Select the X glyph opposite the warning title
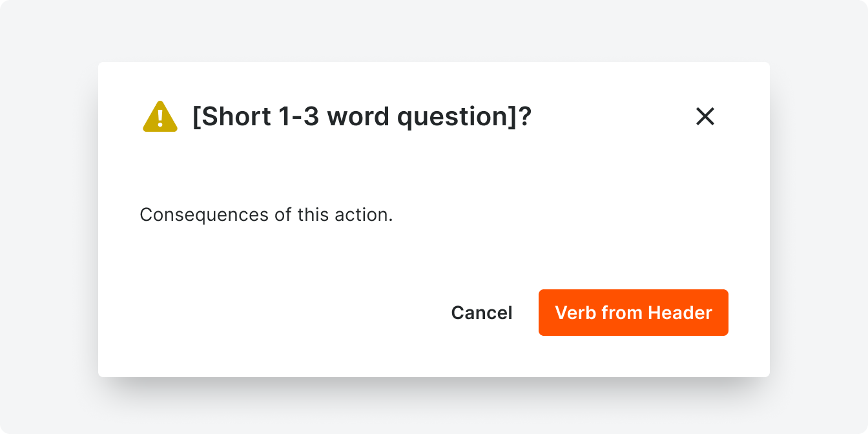Viewport: 868px width, 434px height. pos(705,117)
